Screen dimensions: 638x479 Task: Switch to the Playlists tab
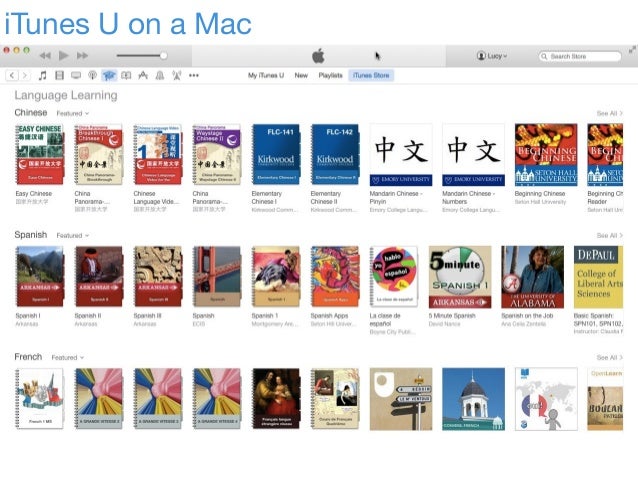point(330,75)
